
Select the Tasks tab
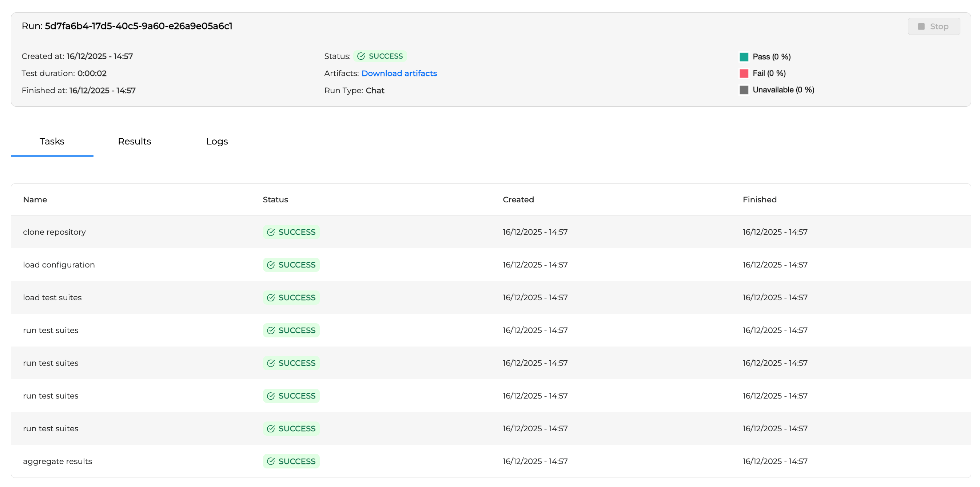[x=52, y=141]
